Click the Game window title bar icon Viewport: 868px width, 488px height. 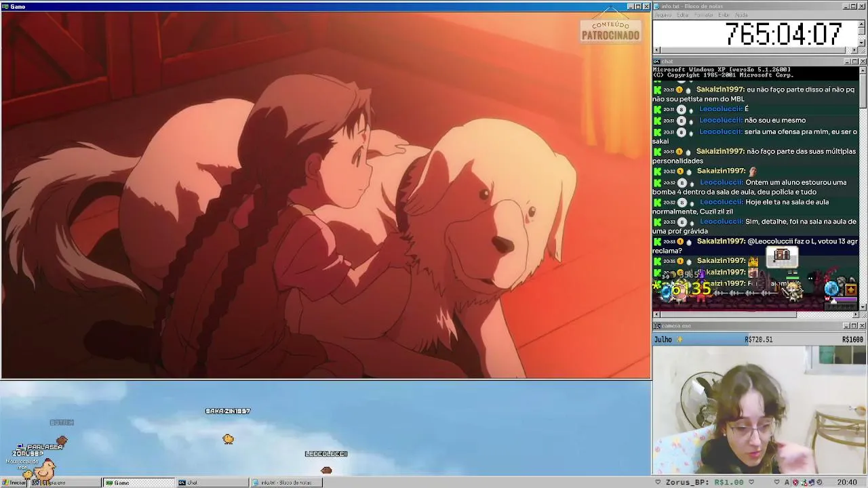pos(5,6)
